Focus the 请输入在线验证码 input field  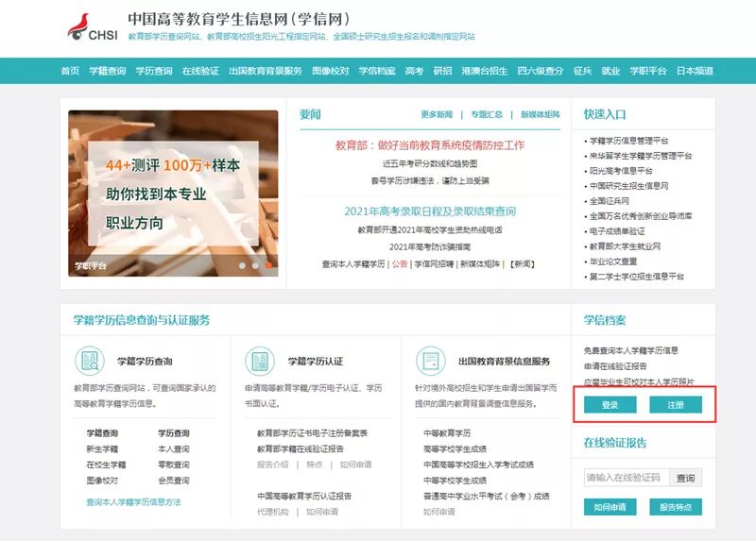[x=627, y=478]
